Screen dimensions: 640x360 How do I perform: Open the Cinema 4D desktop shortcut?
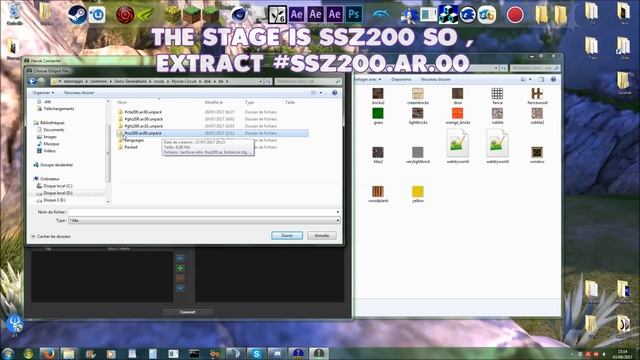coord(239,15)
